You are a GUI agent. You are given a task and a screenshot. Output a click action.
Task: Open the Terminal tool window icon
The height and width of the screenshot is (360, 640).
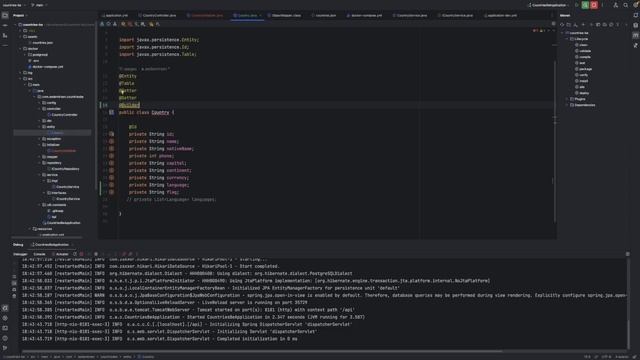click(x=5, y=328)
